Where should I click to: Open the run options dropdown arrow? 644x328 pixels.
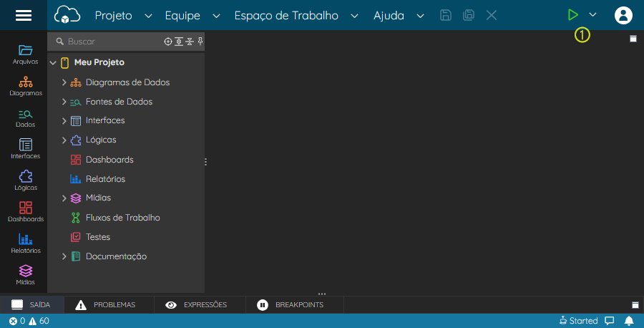click(592, 15)
